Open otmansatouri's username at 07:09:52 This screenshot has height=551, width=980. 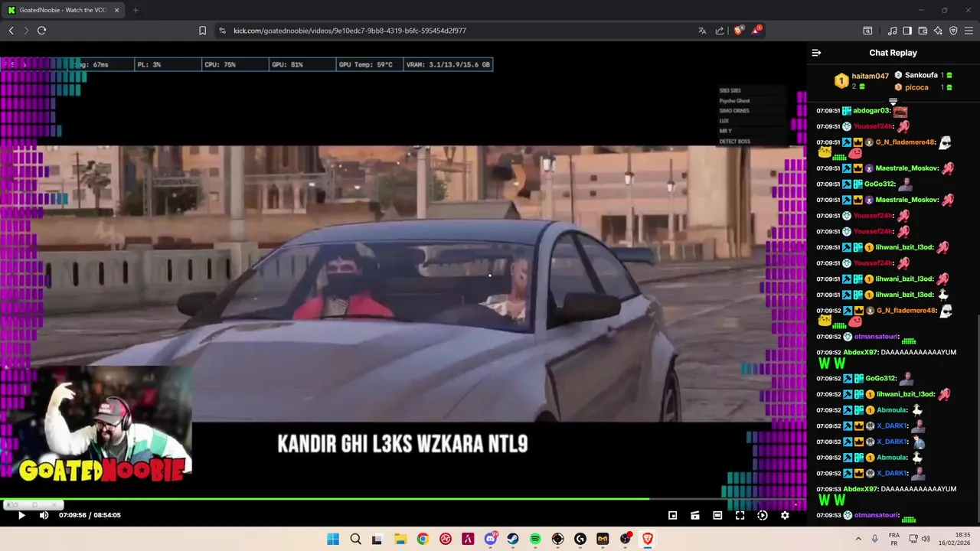click(x=875, y=337)
